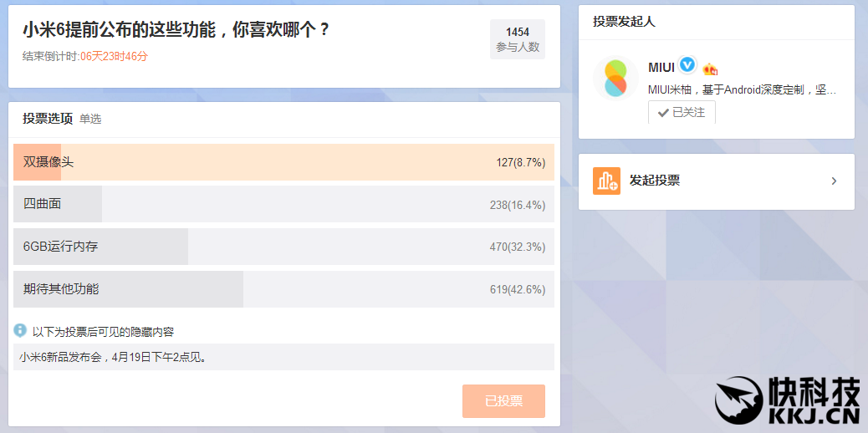The image size is (868, 433).
Task: Click the poll title about 小米6
Action: coord(176,30)
